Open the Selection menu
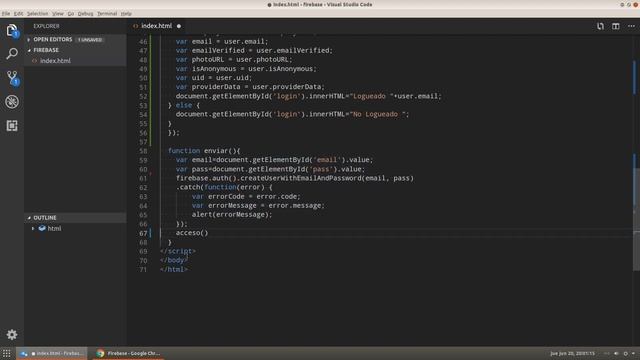This screenshot has width=640, height=360. coord(38,13)
